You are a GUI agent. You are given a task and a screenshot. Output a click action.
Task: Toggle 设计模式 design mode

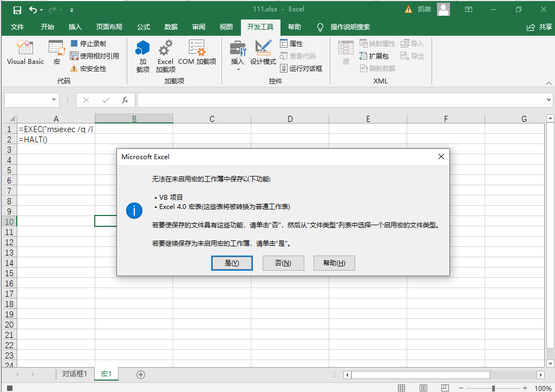(263, 53)
